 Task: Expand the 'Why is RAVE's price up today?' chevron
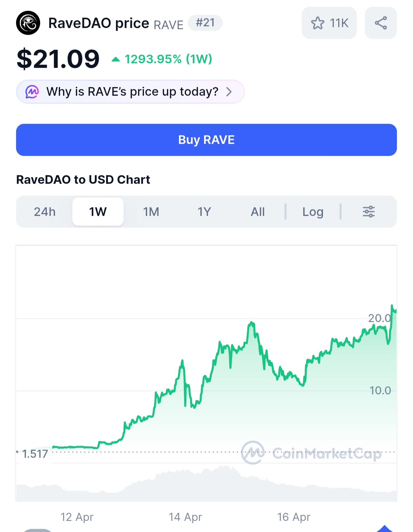tap(229, 92)
